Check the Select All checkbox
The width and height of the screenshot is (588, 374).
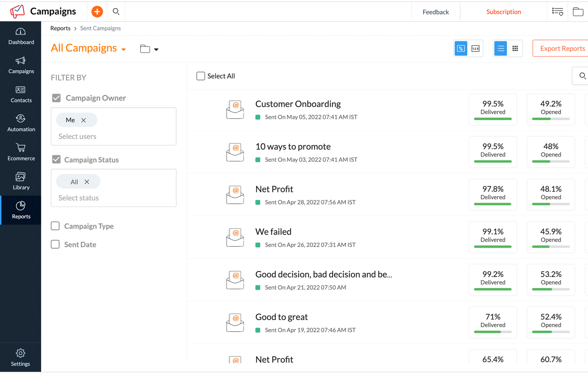pos(200,76)
